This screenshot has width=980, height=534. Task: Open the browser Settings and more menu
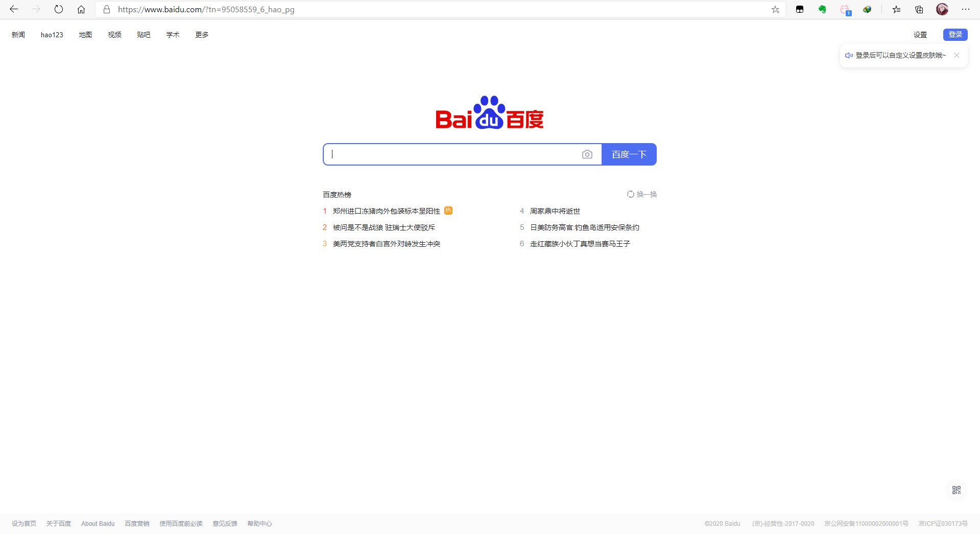click(965, 9)
